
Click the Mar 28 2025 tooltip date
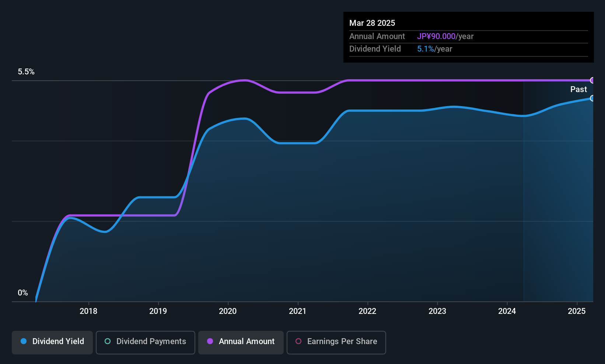pyautogui.click(x=372, y=23)
